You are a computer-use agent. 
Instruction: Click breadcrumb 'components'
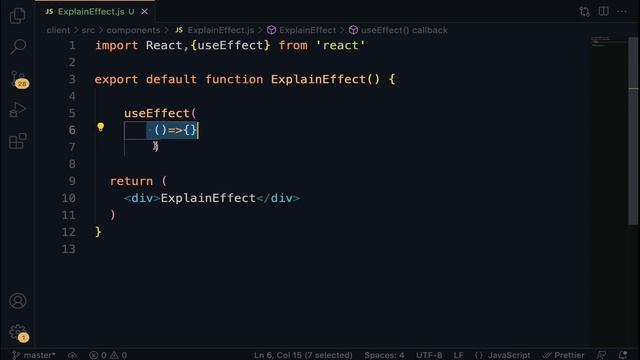tap(133, 30)
